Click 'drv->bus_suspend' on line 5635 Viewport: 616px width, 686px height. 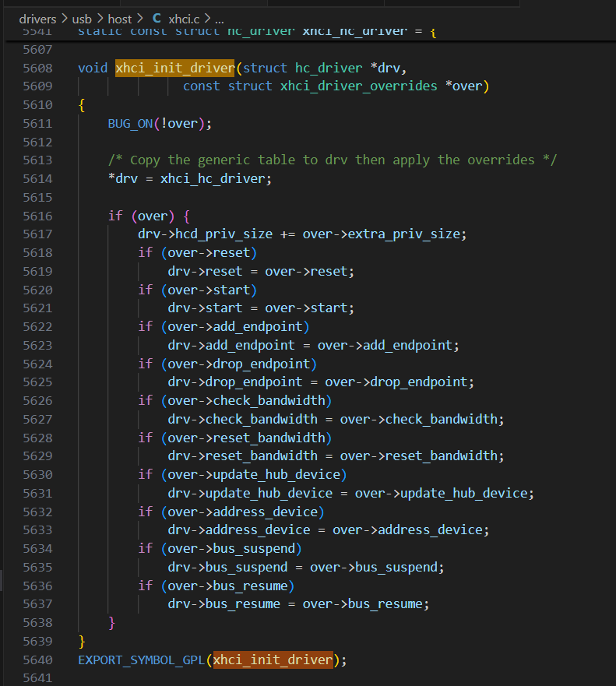(x=227, y=568)
